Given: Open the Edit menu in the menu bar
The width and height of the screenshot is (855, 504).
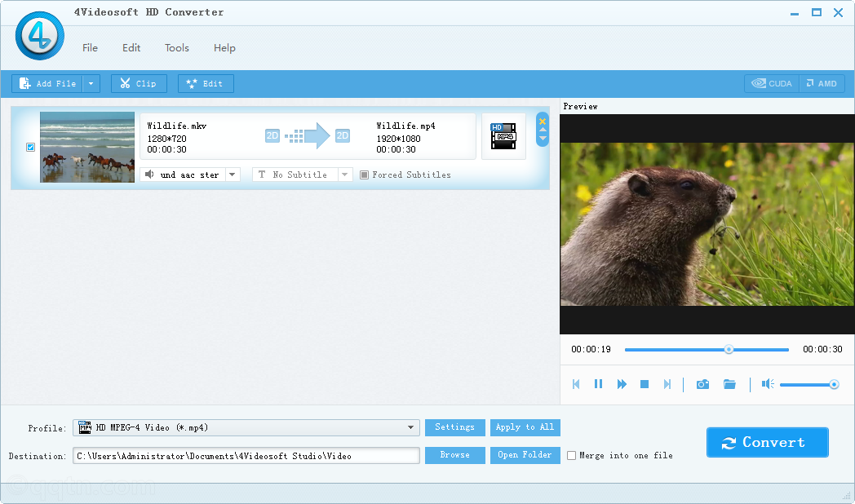Looking at the screenshot, I should point(131,48).
